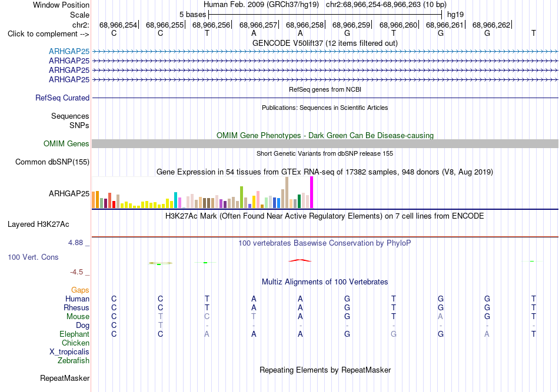Click the hg19 text beside the scale bar
Screen dimensions: 559x392
(455, 15)
